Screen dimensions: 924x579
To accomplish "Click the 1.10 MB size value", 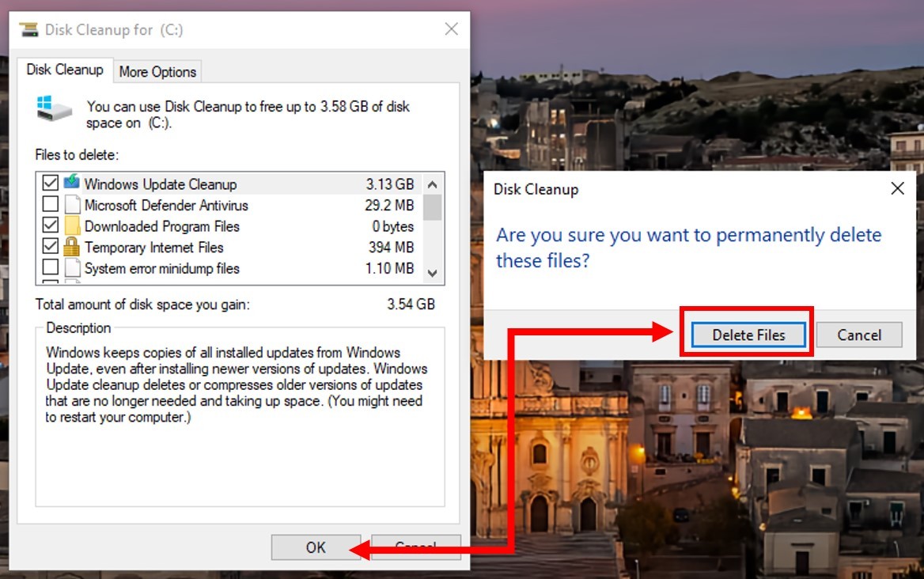I will click(x=389, y=269).
